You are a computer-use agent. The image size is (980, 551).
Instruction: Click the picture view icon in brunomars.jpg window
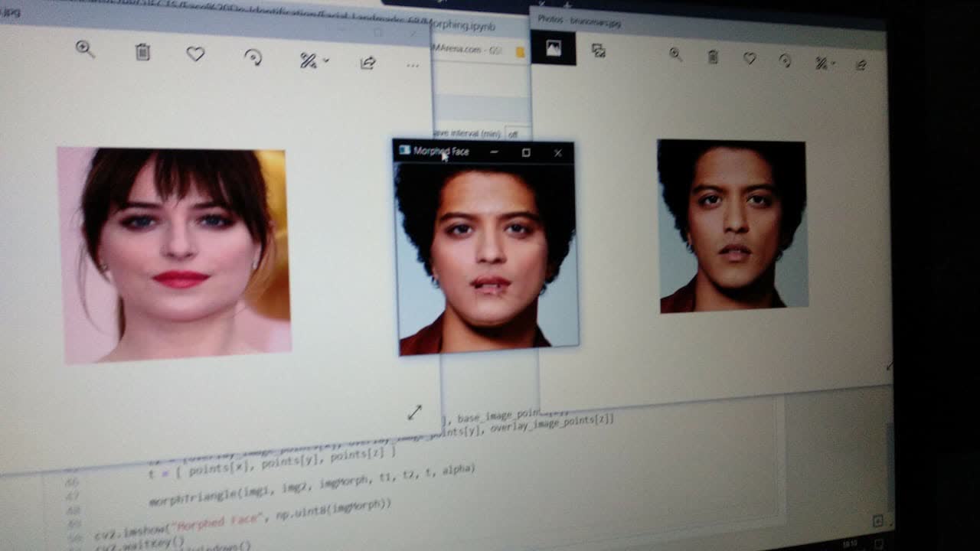pyautogui.click(x=553, y=48)
